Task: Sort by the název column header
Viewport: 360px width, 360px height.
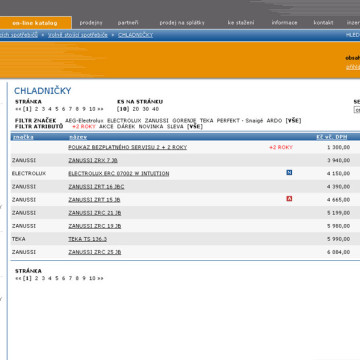Action: click(x=78, y=137)
